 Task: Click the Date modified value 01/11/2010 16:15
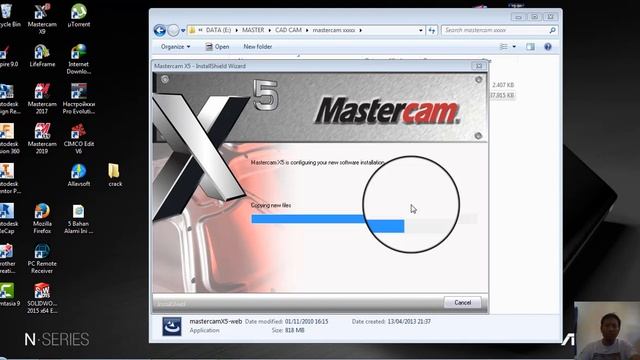(307, 322)
